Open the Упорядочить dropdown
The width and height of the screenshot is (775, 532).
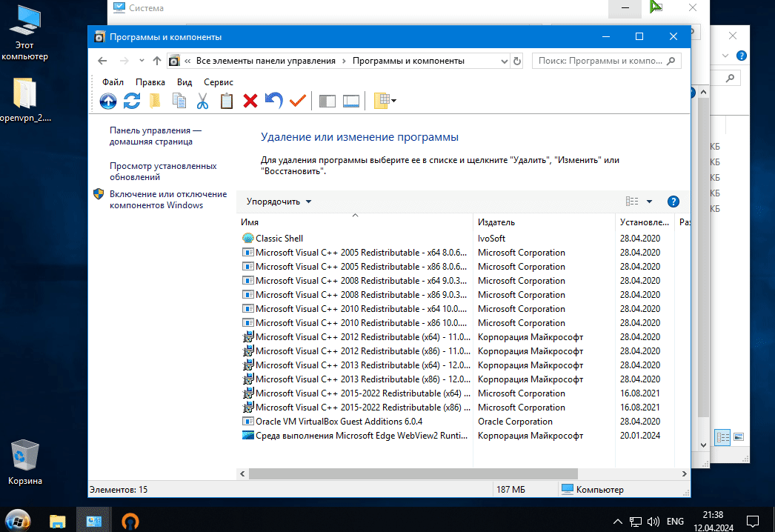coord(279,202)
